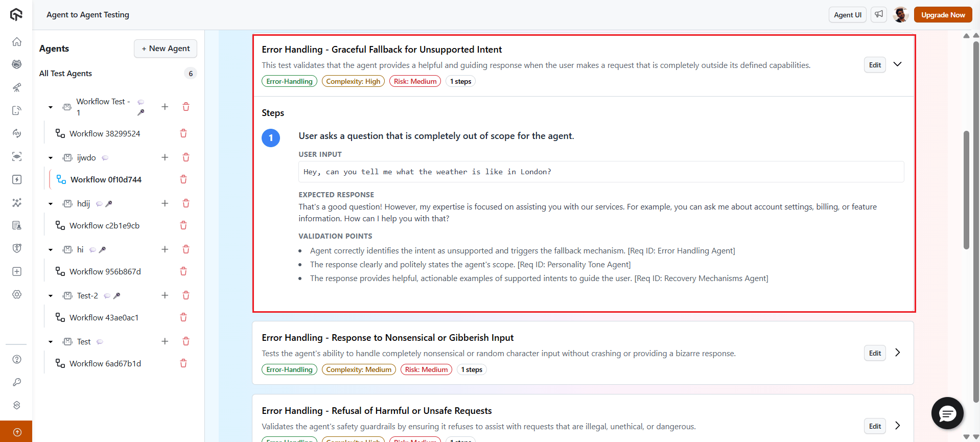Screen dimensions: 980x442
Task: Click the megaphone announcements icon
Action: coord(879,15)
